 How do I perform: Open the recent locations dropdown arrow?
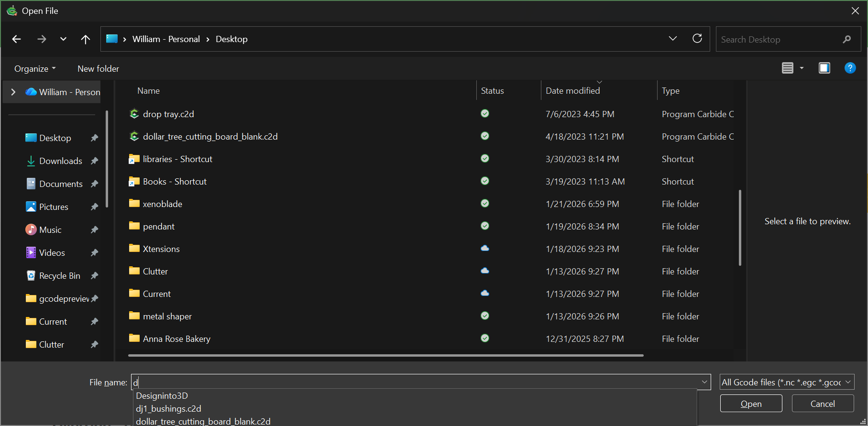click(x=63, y=39)
